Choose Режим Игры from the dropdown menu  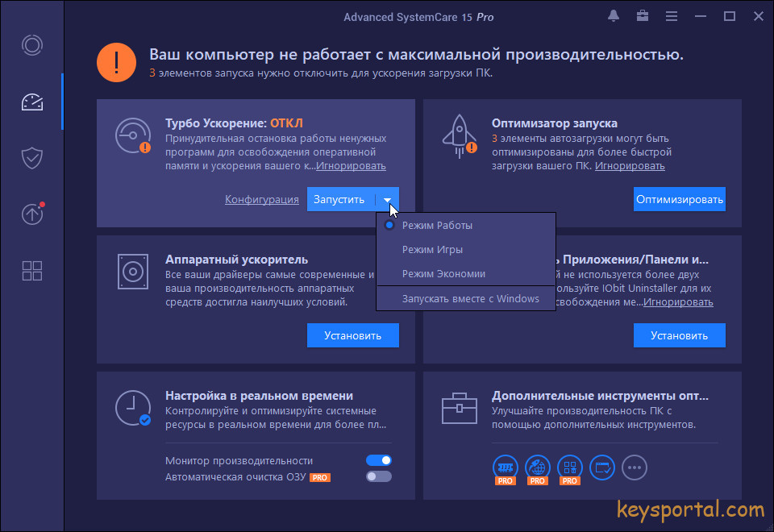[x=432, y=250]
